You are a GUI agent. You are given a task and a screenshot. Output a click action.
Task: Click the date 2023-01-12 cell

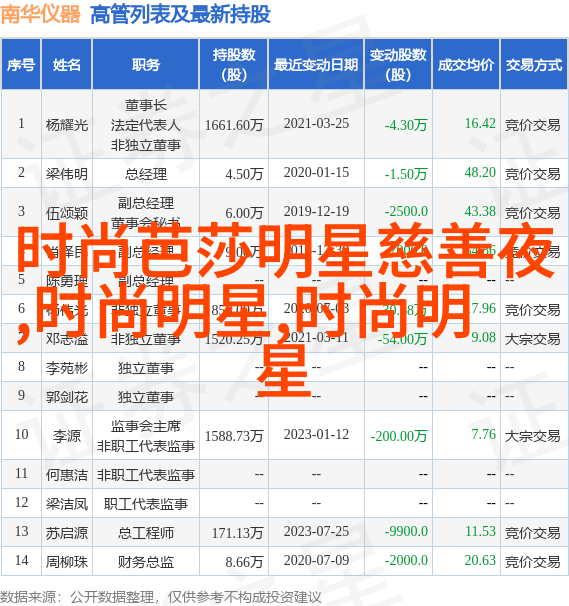[316, 434]
